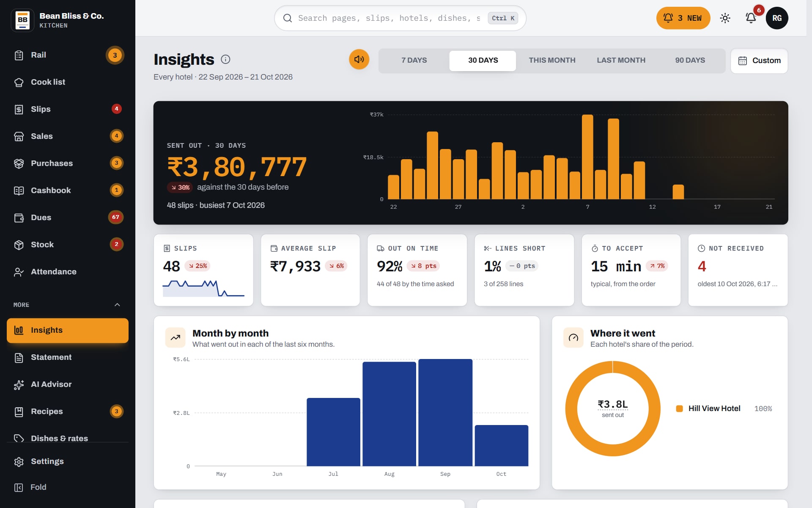Viewport: 812px width, 508px height.
Task: Click the Lines Short card
Action: coord(524,270)
